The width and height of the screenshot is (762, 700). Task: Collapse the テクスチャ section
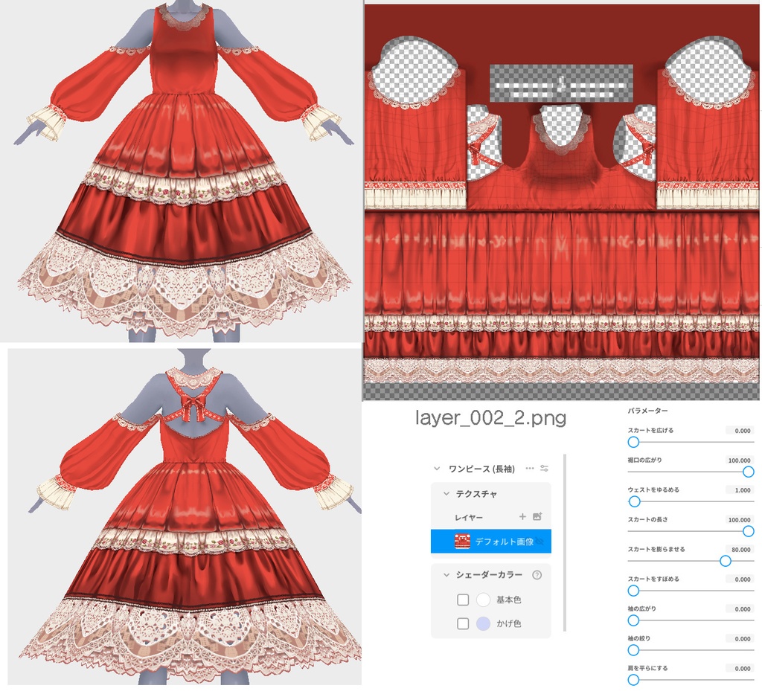tap(446, 492)
